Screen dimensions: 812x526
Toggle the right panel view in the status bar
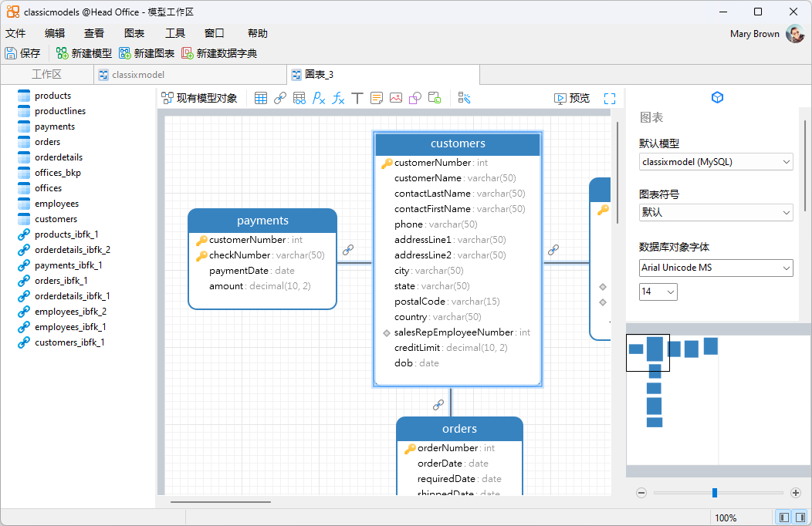point(800,517)
